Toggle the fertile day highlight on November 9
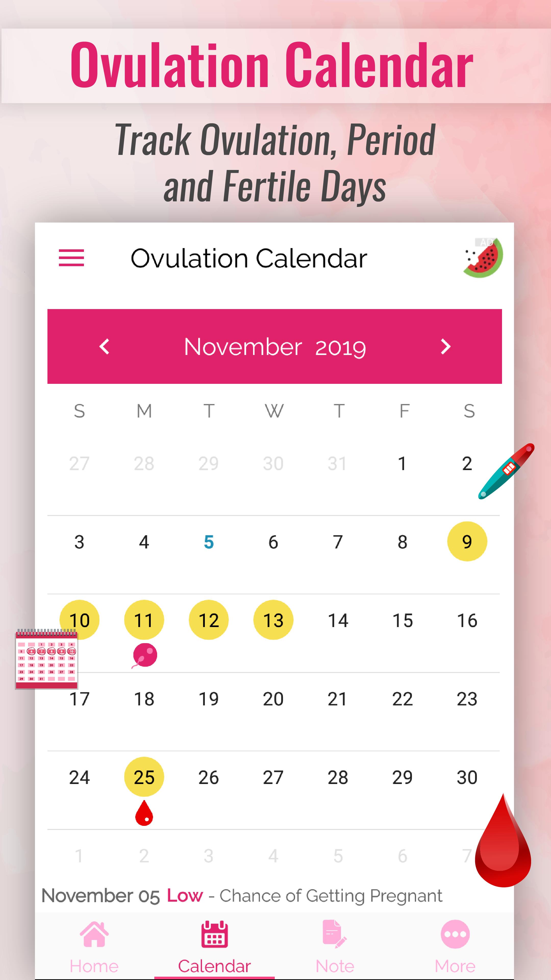Viewport: 551px width, 980px height. [467, 541]
